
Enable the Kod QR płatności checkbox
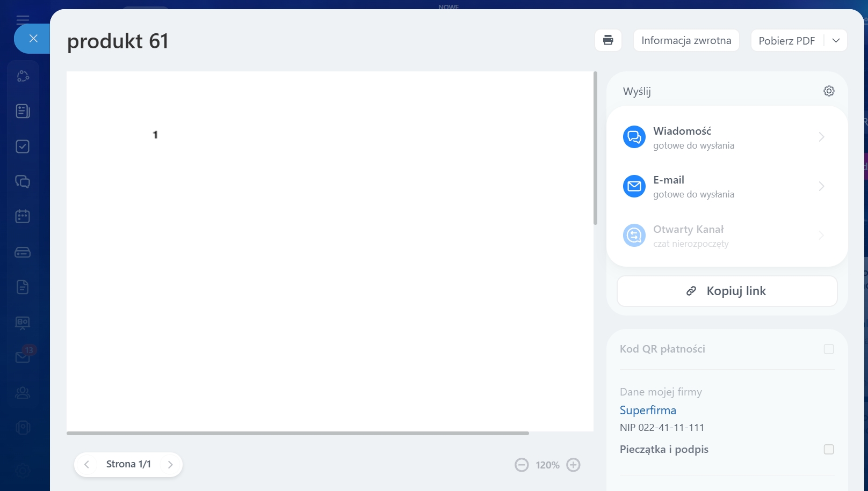click(829, 349)
